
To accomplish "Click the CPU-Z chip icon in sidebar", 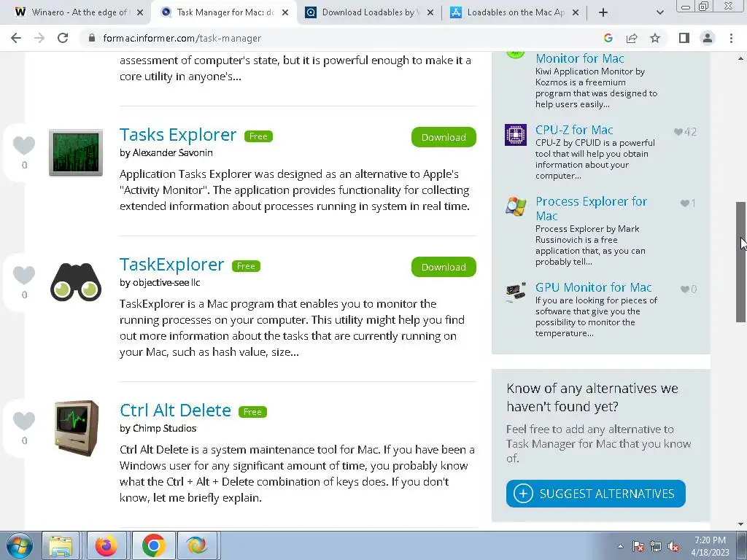I will (516, 135).
